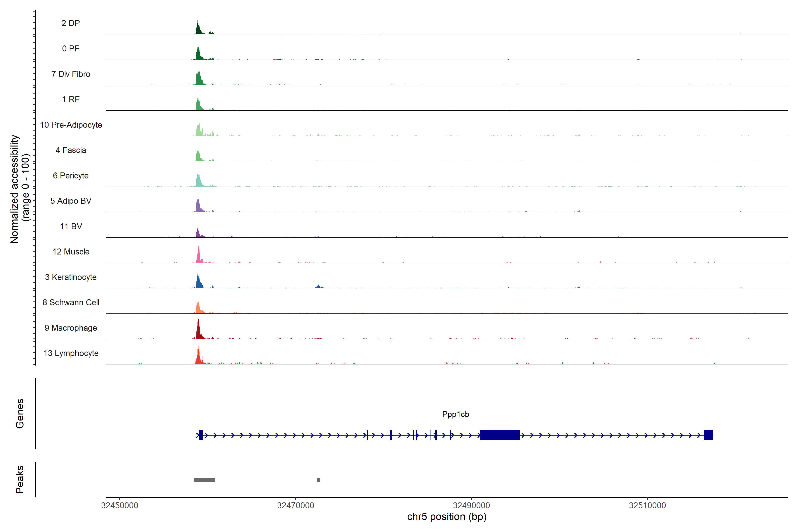798x532 pixels.
Task: Click the 13 Lymphocyte track label
Action: (x=71, y=353)
